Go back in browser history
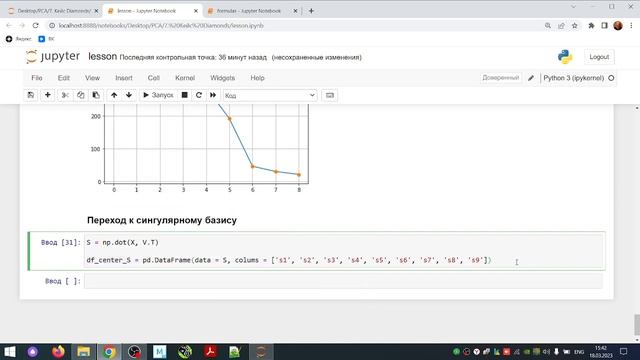The image size is (640, 360). pos(9,26)
